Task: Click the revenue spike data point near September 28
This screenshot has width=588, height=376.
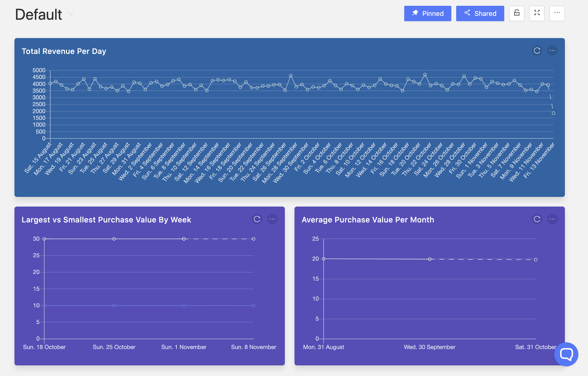Action: (291, 76)
